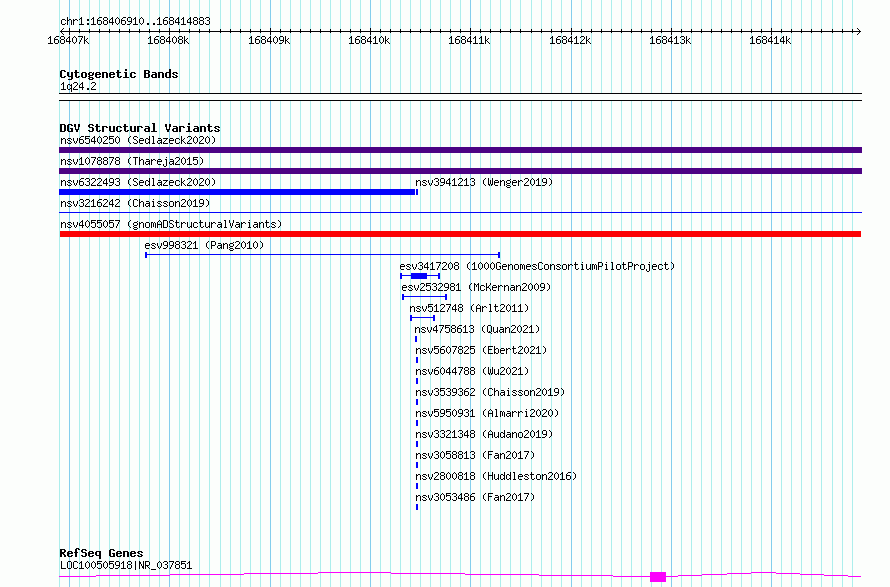The image size is (890, 587).
Task: Click the nsv2800818 (Huddleston2016) label
Action: (496, 476)
